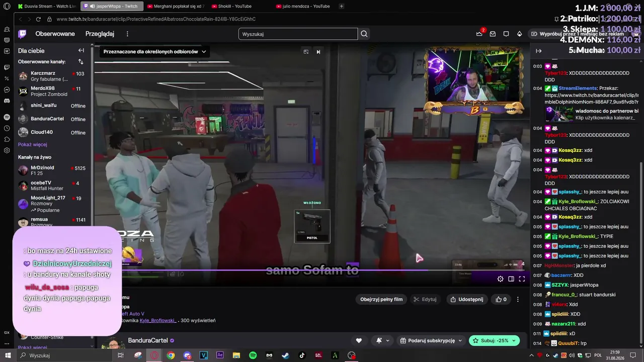Open the clip's more options menu
This screenshot has height=362, width=644.
(518, 299)
